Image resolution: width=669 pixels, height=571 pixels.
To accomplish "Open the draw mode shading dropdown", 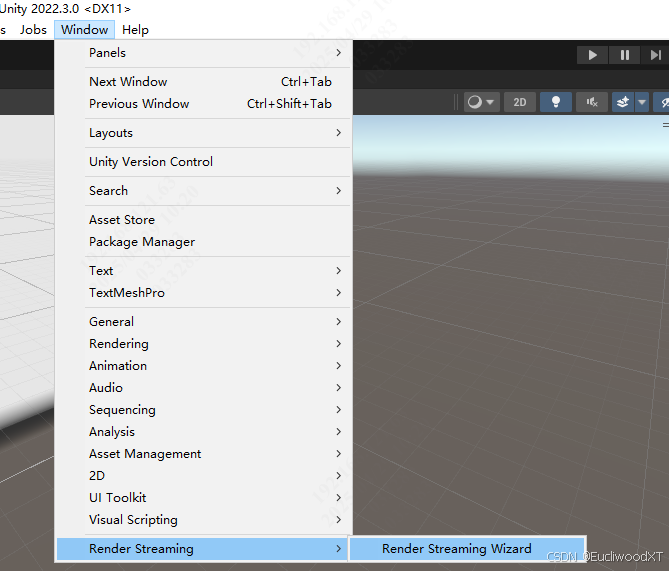I will click(481, 102).
